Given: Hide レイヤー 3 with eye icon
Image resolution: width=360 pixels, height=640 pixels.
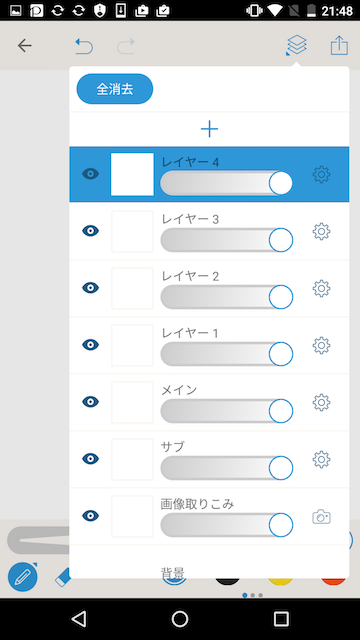Looking at the screenshot, I should click(91, 231).
